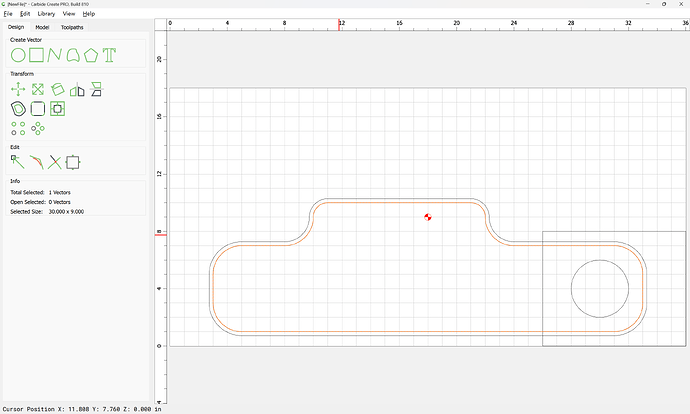Switch to the Toolpaths tab
Viewport: 690px width, 414px height.
[72, 27]
